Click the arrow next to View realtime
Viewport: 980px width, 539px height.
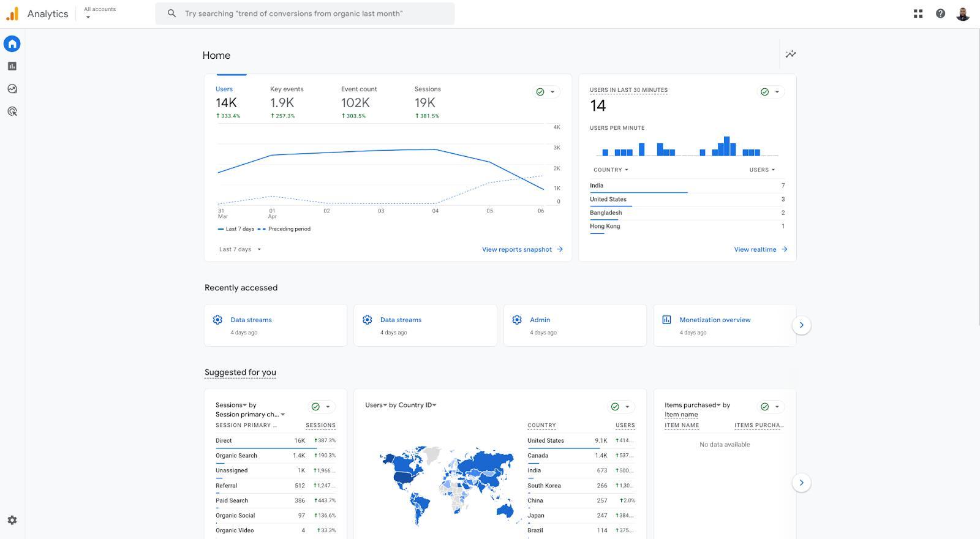[785, 249]
